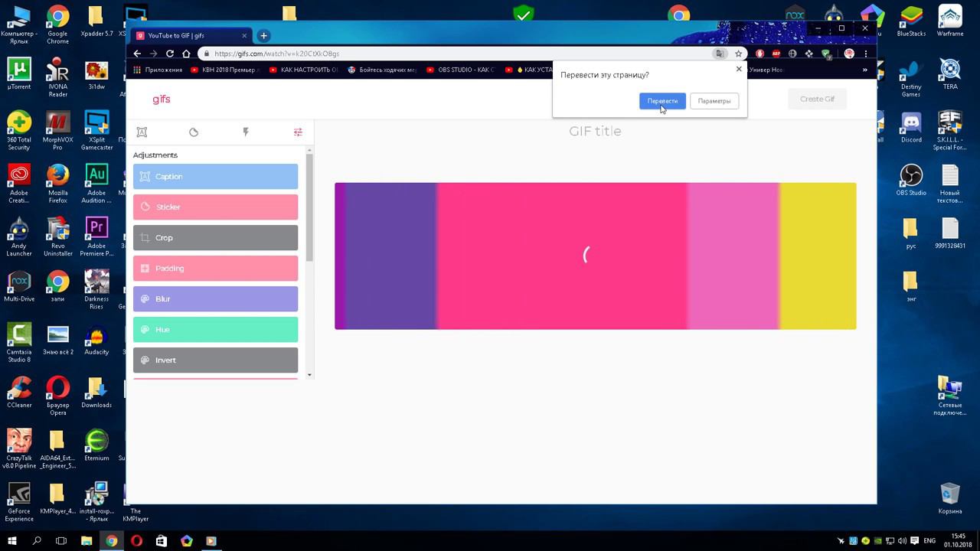Viewport: 980px width, 551px height.
Task: Open the caption tab icon in the gifs editor
Action: [x=142, y=132]
